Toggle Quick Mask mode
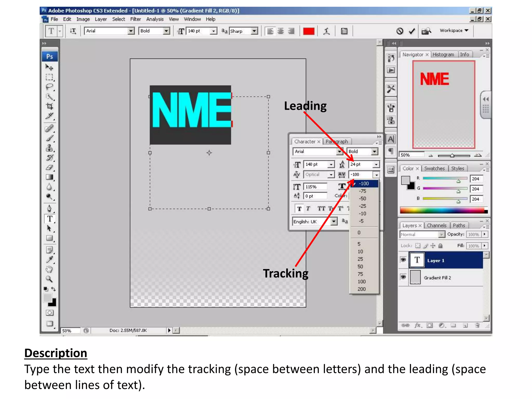This screenshot has height=399, width=532. 49,313
